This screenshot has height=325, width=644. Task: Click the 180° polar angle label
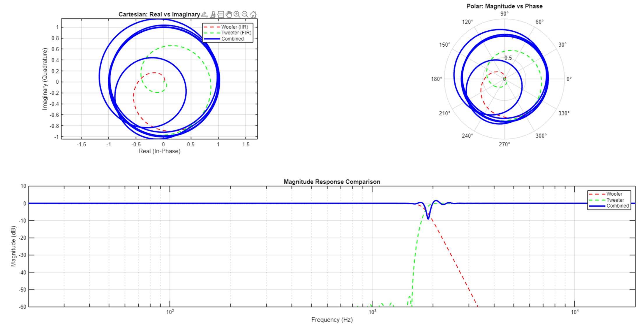tap(437, 79)
